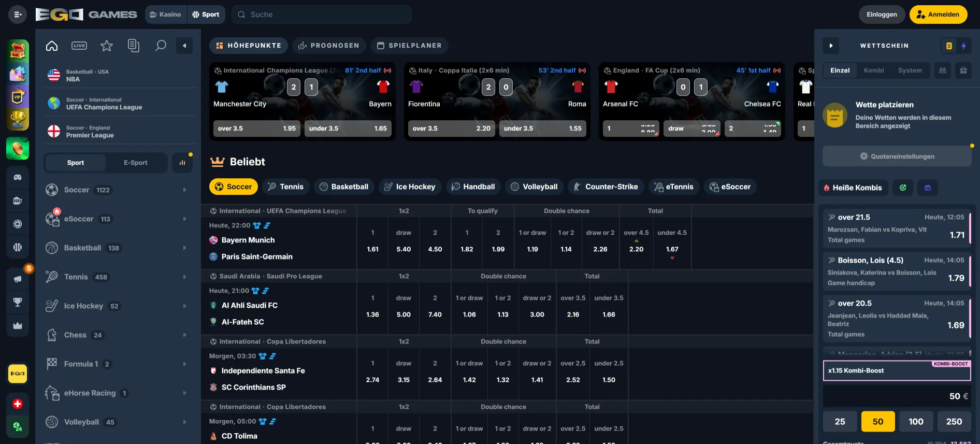The height and width of the screenshot is (444, 980).
Task: Select the System bet type
Action: click(910, 70)
